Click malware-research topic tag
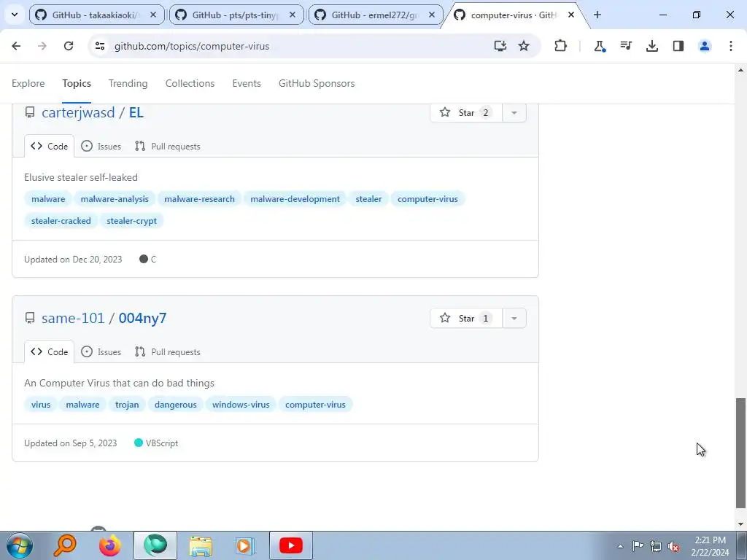The width and height of the screenshot is (747, 560). [200, 199]
